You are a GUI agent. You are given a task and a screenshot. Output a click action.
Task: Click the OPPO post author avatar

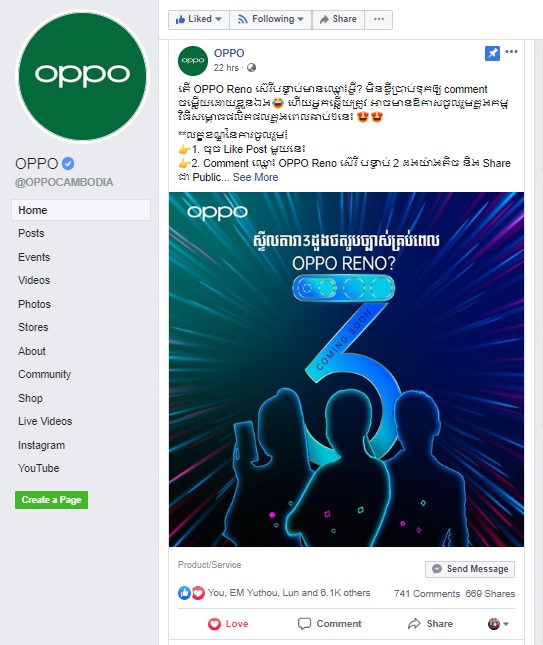point(193,61)
